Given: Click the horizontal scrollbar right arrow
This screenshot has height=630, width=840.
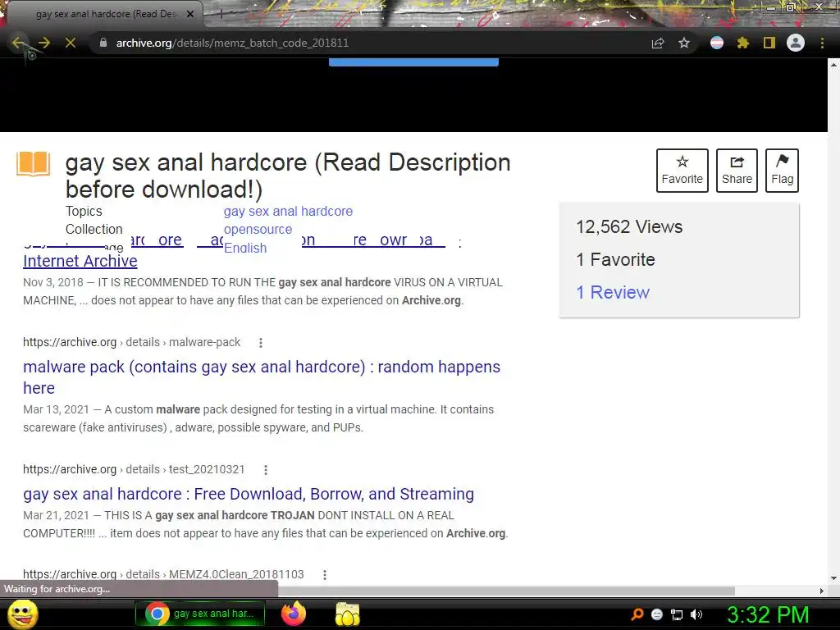Looking at the screenshot, I should [822, 591].
